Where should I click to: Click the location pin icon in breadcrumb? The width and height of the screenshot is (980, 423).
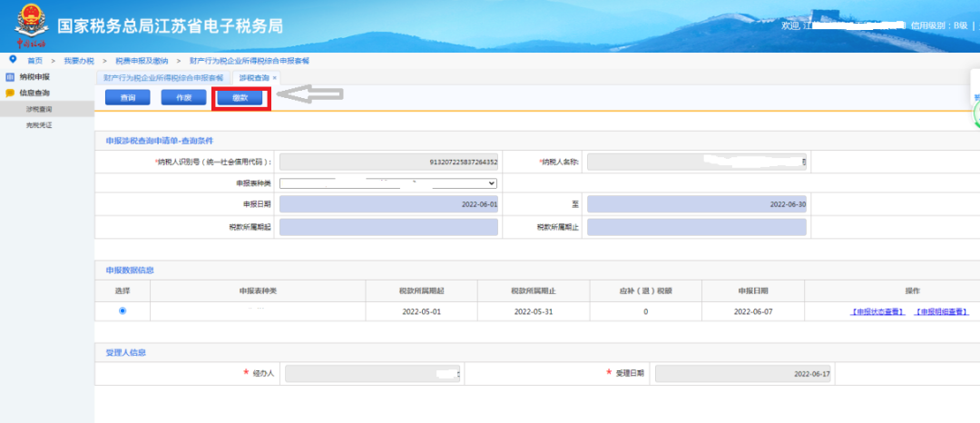(12, 59)
